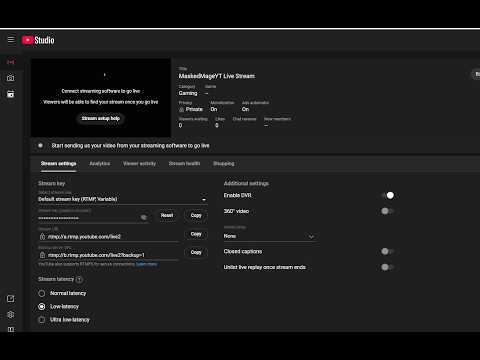480x360 pixels.
Task: Click the Stream setup help button
Action: (101, 118)
